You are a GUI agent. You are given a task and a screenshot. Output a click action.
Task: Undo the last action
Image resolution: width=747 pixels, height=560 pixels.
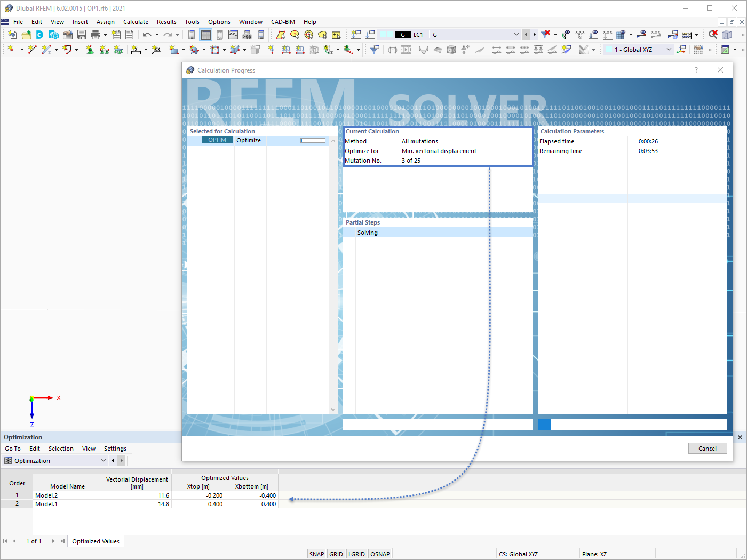[x=148, y=34]
